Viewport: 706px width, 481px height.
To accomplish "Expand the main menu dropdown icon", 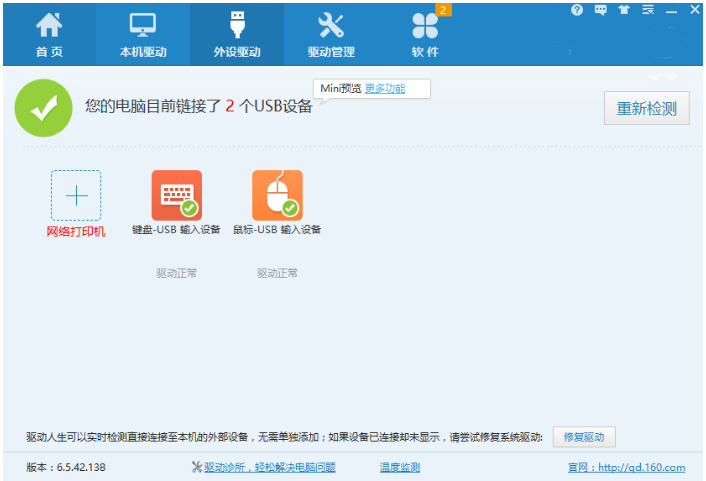I will coord(648,10).
